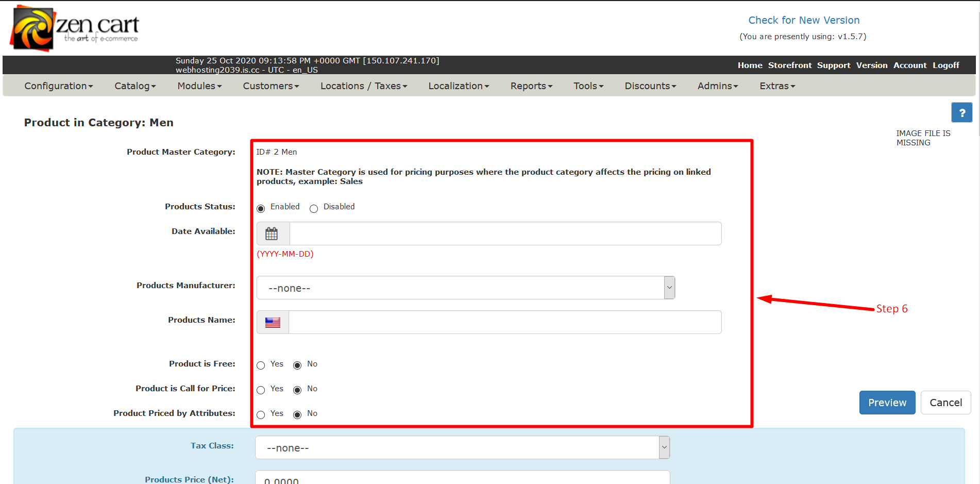Open the Localization menu

459,86
